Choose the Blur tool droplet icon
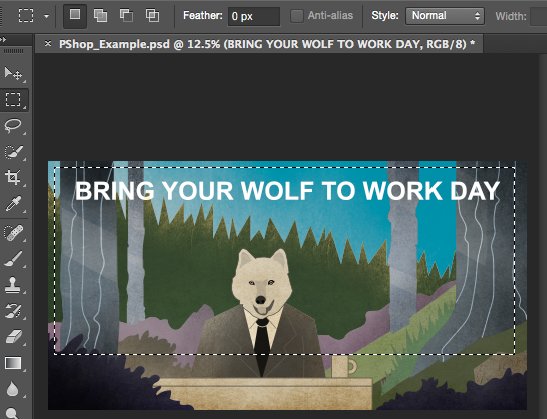 tap(13, 389)
